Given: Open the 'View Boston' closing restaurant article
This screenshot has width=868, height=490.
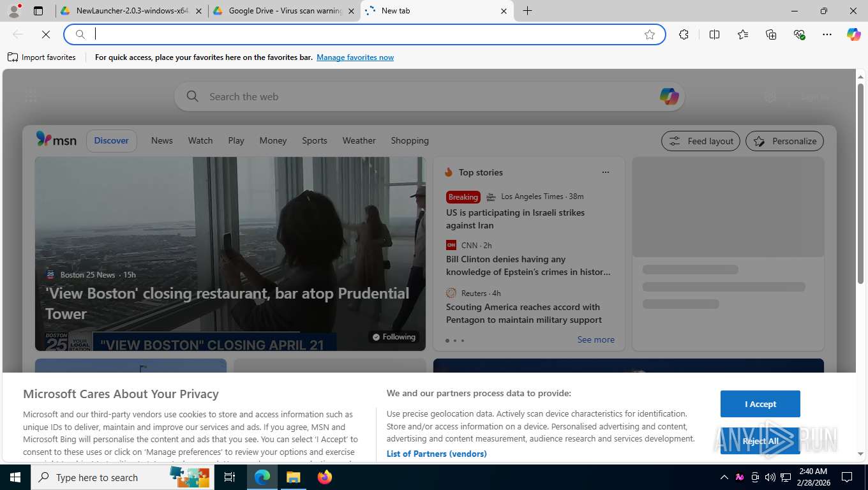Looking at the screenshot, I should tap(227, 303).
